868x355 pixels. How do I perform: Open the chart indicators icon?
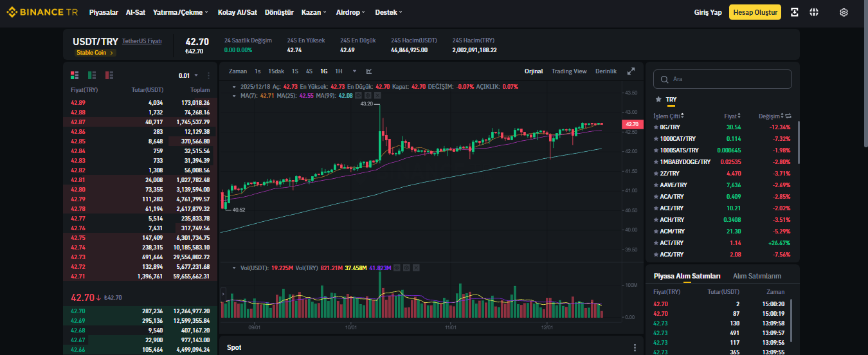[x=369, y=71]
